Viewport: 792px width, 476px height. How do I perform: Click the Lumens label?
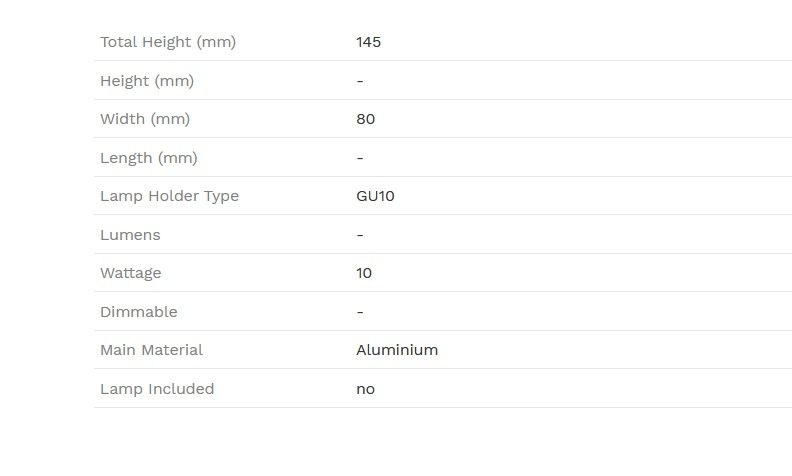pyautogui.click(x=130, y=235)
